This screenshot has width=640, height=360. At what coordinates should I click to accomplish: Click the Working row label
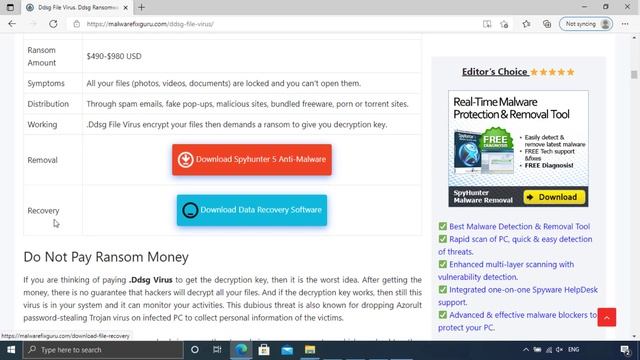tap(42, 124)
